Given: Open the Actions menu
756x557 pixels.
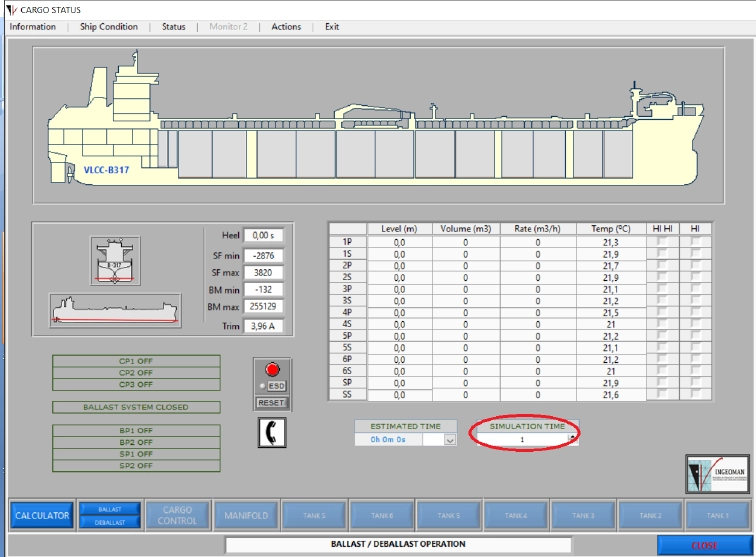Looking at the screenshot, I should 286,27.
